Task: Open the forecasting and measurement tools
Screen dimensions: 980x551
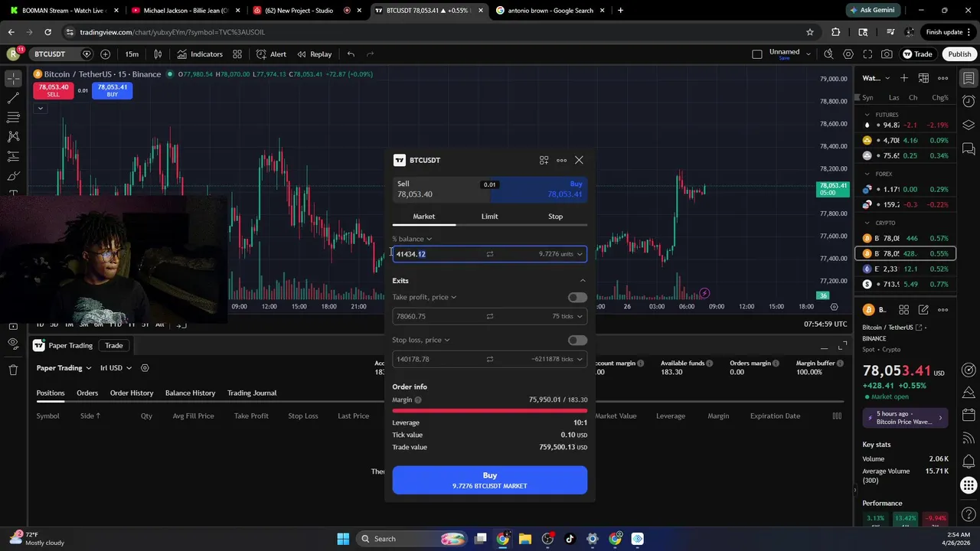Action: 13,156
